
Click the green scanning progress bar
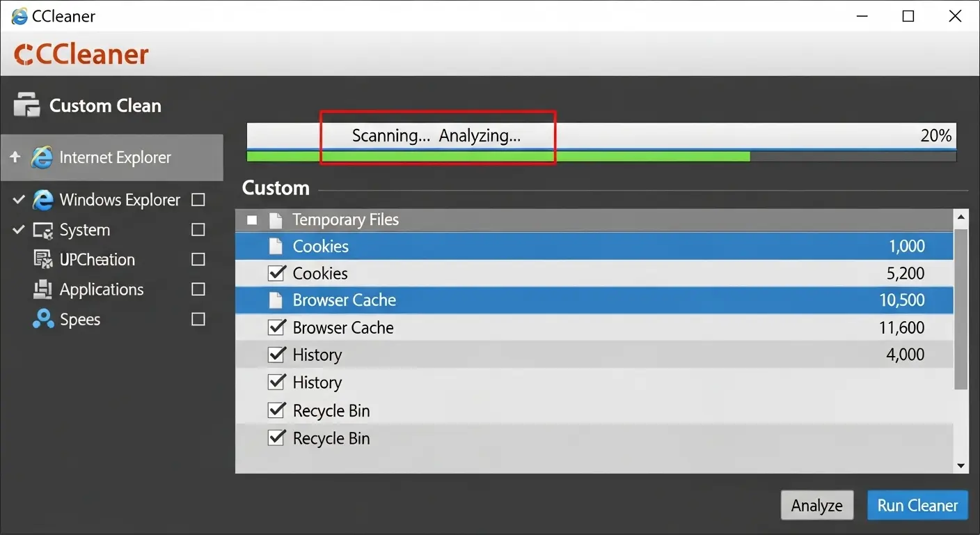click(x=498, y=157)
